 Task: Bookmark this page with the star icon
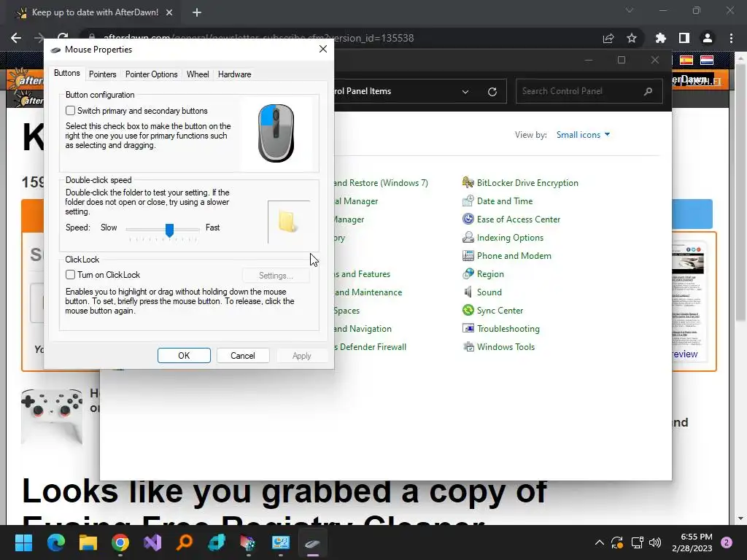click(x=632, y=38)
